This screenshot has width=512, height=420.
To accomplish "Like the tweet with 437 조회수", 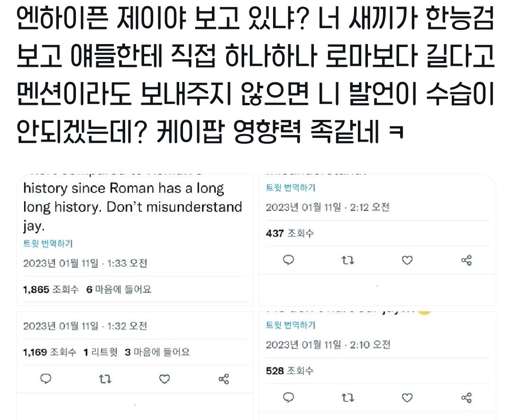I will [407, 260].
